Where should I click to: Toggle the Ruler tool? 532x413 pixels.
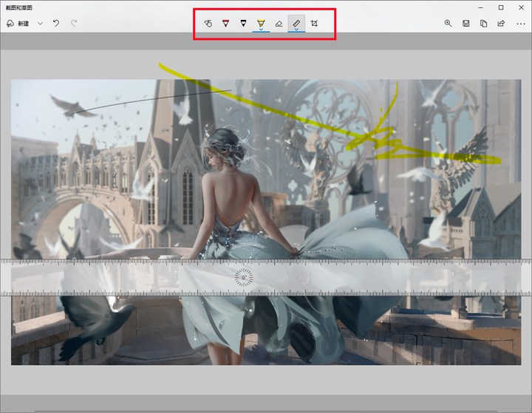pos(296,24)
